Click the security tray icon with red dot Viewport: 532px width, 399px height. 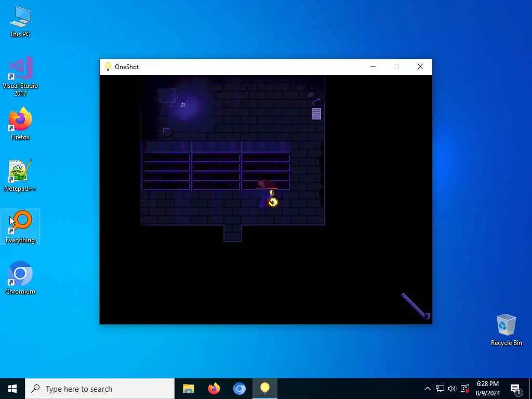tap(465, 389)
